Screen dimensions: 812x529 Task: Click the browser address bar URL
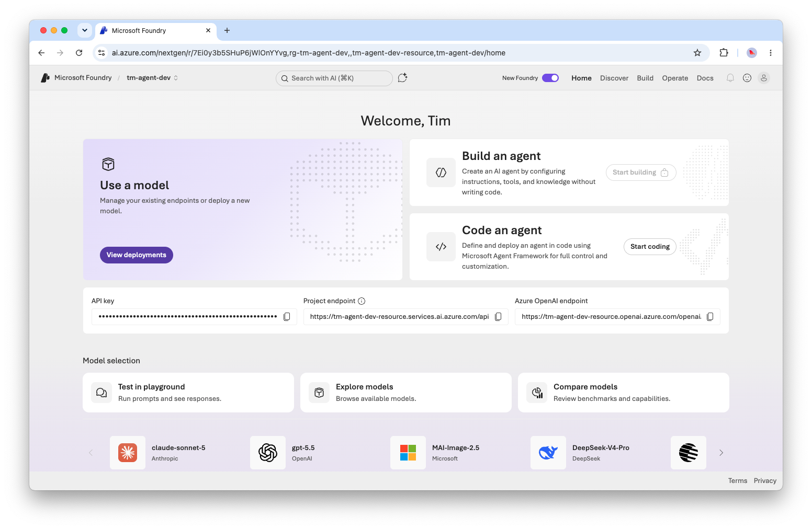pyautogui.click(x=309, y=53)
